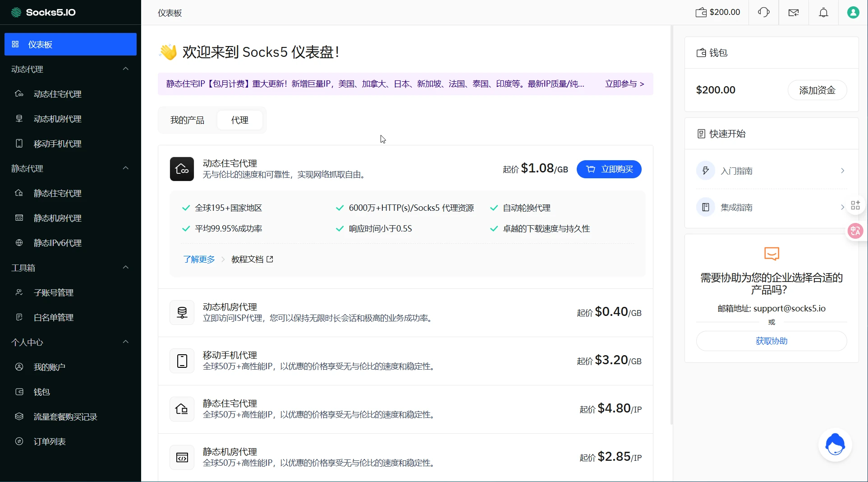Click the 动态机房代理 product card icon
The width and height of the screenshot is (868, 482).
[182, 312]
